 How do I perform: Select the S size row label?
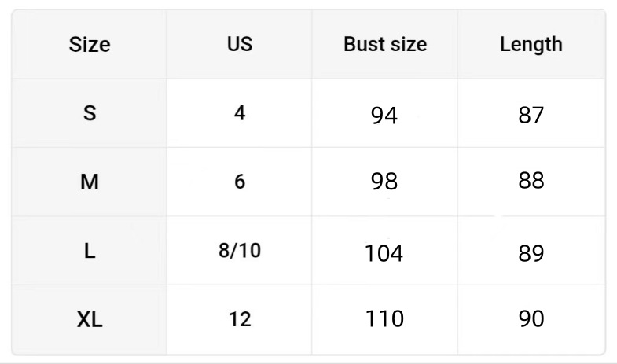[x=90, y=113]
